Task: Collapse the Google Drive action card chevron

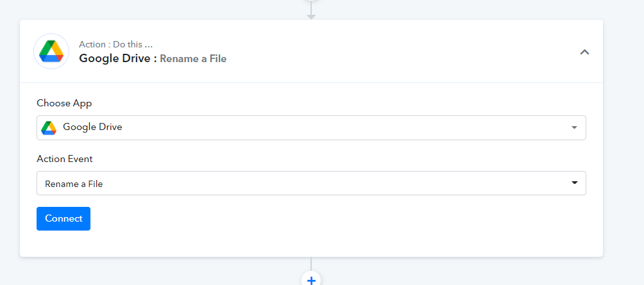Action: (x=584, y=52)
